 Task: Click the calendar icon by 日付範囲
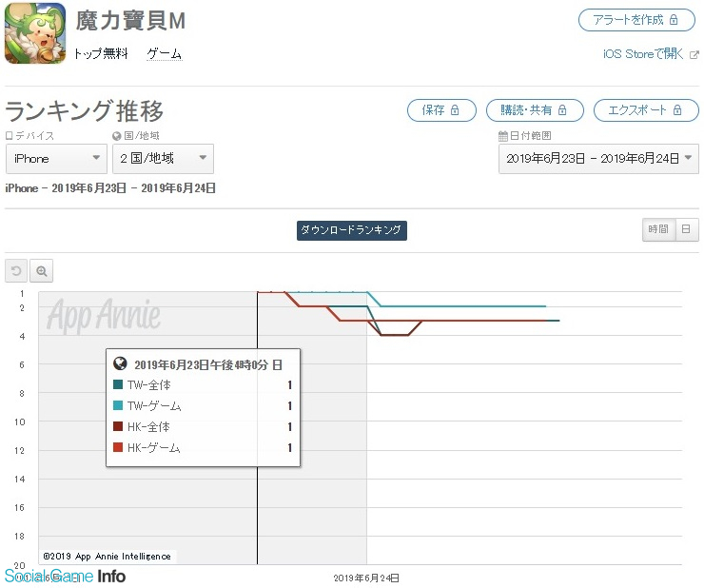503,136
